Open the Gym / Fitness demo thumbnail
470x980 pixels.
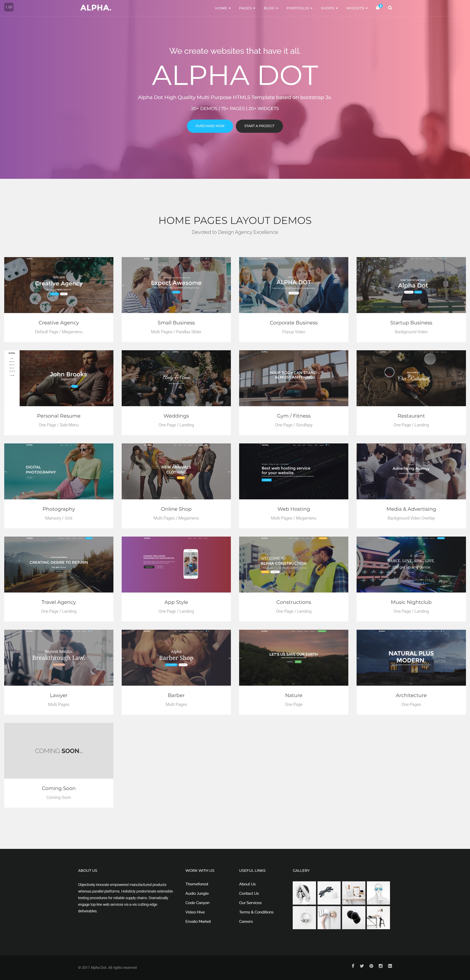click(x=294, y=378)
